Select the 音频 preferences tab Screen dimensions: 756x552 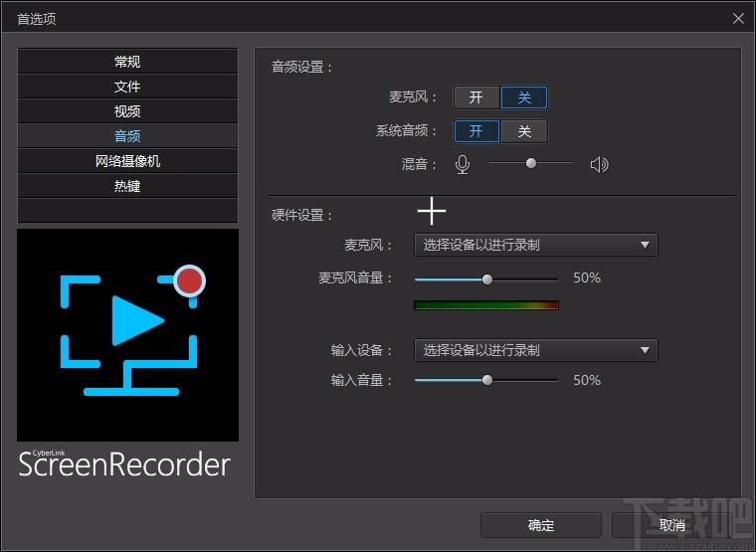click(x=127, y=136)
